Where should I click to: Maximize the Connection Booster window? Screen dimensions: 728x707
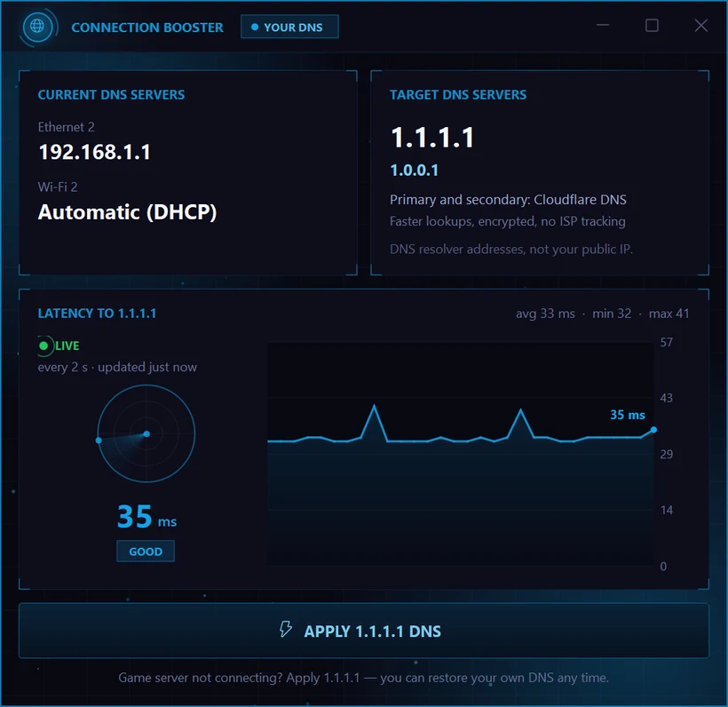click(652, 25)
